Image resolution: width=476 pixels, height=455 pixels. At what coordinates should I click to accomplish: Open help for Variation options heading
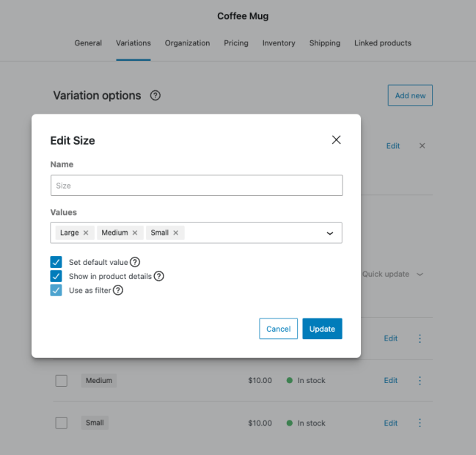click(155, 95)
